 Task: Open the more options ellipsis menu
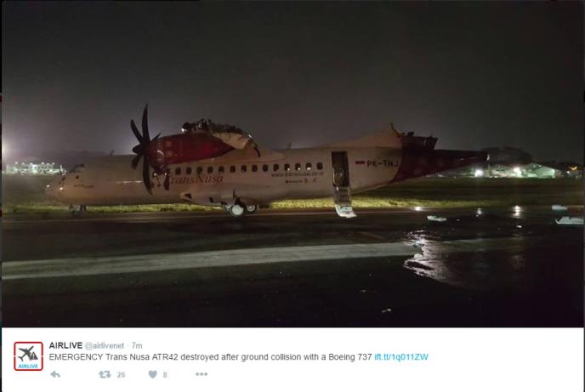pos(202,374)
